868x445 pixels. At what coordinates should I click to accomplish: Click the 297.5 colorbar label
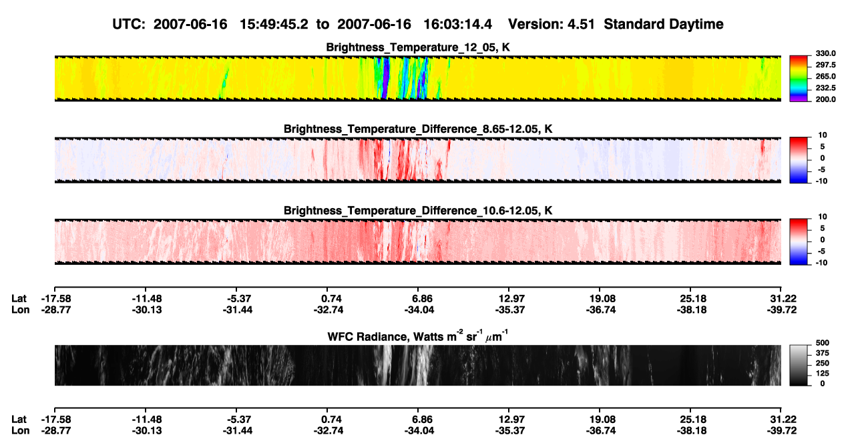(825, 65)
